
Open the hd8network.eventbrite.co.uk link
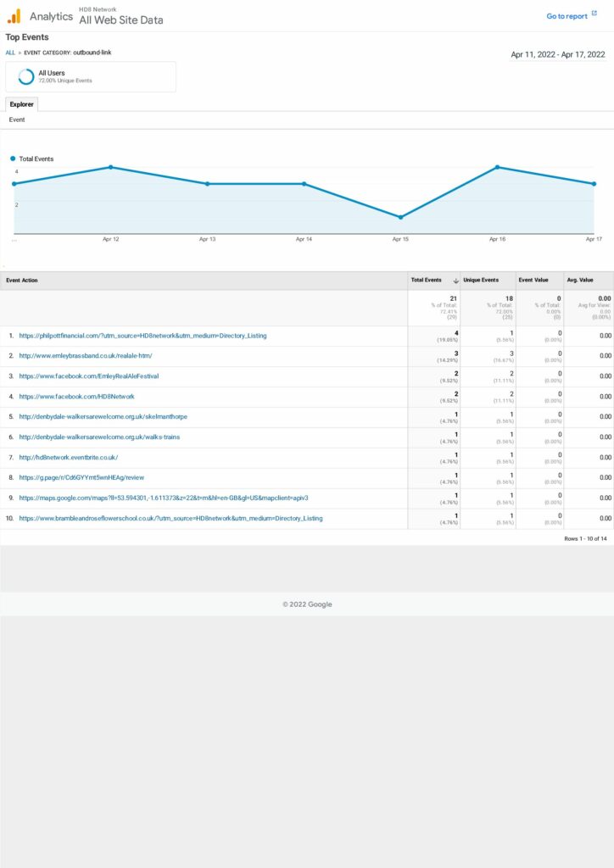(69, 458)
